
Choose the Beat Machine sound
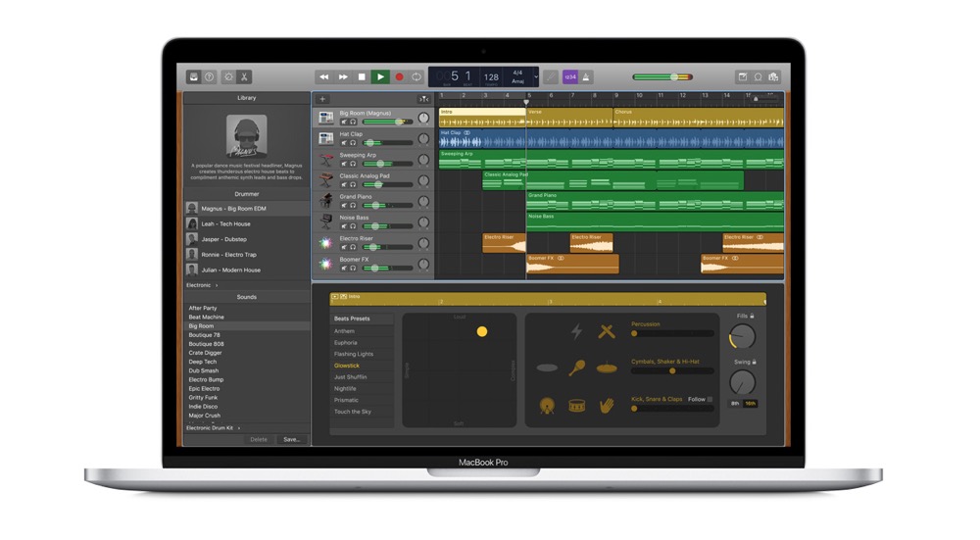tap(247, 317)
